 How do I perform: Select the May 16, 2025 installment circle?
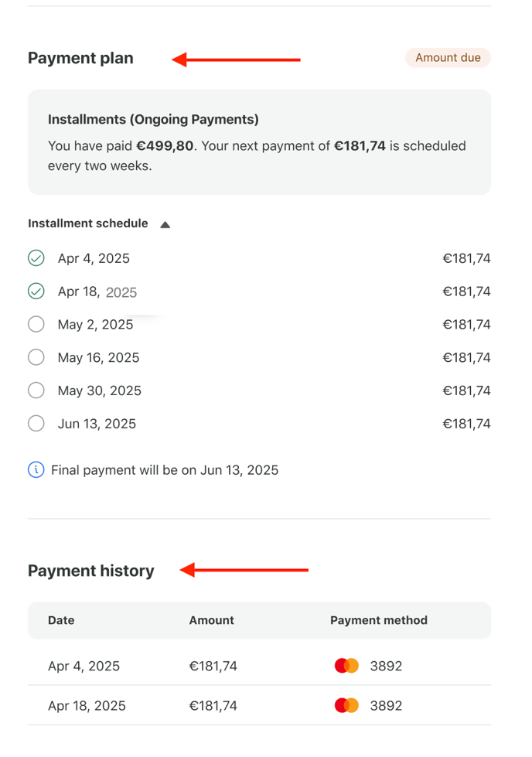(x=36, y=357)
